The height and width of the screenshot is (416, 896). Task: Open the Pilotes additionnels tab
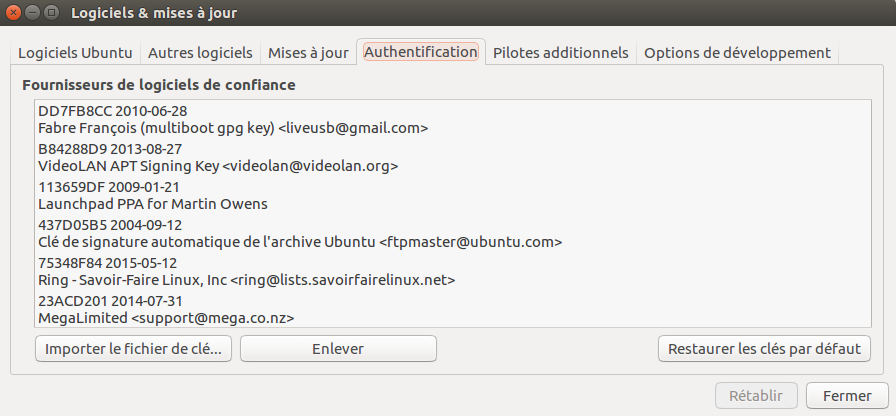tap(561, 53)
